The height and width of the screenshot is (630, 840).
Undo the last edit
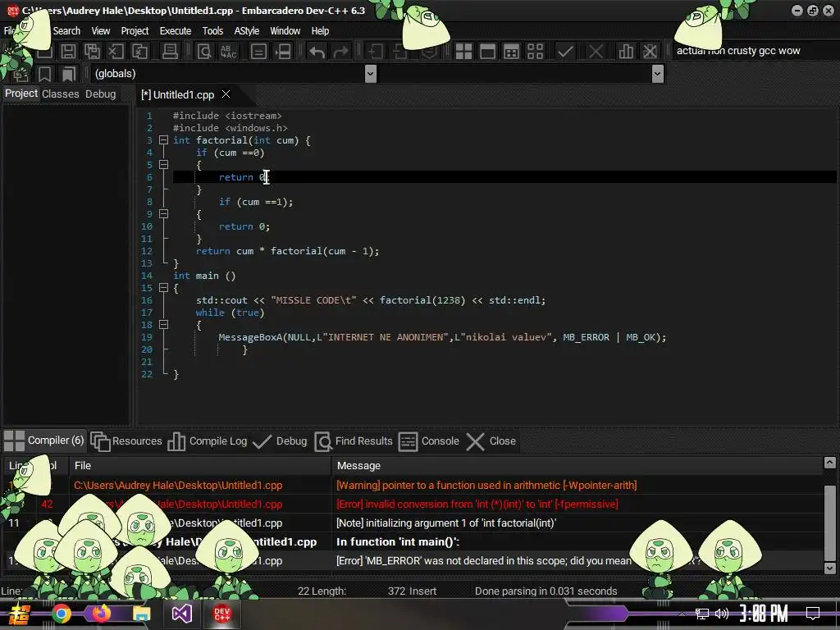point(317,52)
